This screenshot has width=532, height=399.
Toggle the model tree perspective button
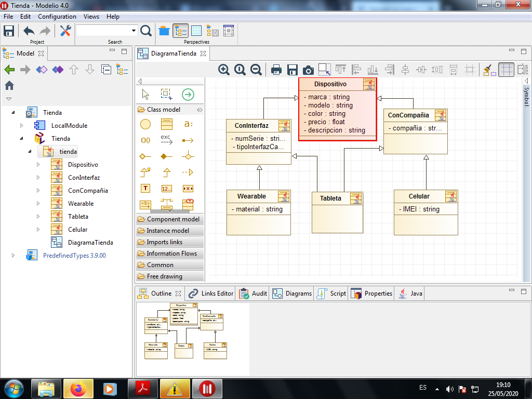tap(180, 31)
